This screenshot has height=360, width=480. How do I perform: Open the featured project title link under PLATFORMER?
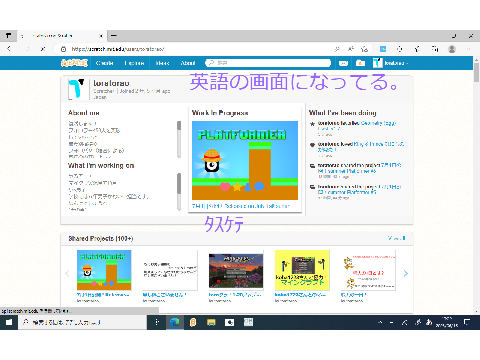click(240, 206)
